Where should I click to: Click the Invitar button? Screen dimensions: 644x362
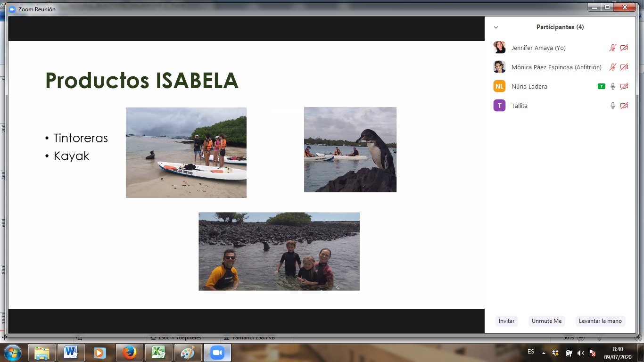point(506,321)
